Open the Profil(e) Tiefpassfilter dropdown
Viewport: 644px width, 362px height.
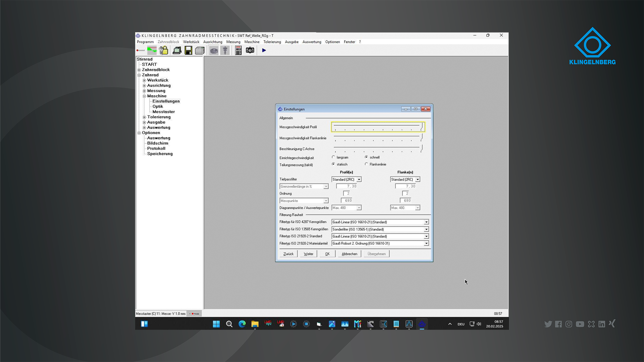tap(346, 179)
